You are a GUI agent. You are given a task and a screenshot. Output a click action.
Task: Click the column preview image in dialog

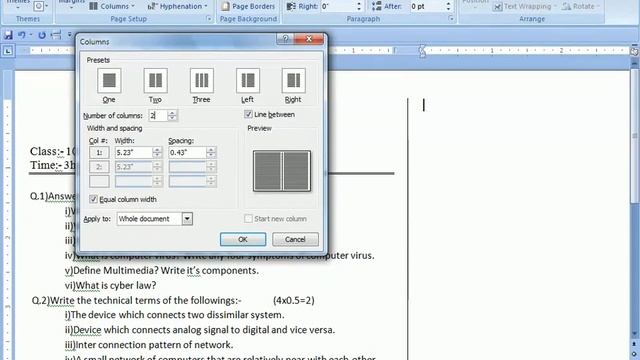click(282, 171)
